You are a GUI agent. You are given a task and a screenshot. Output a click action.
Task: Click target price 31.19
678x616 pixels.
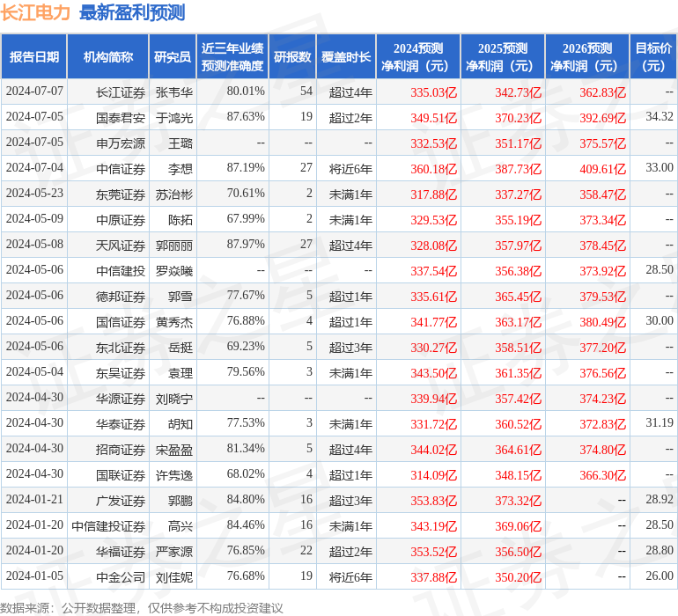660,422
